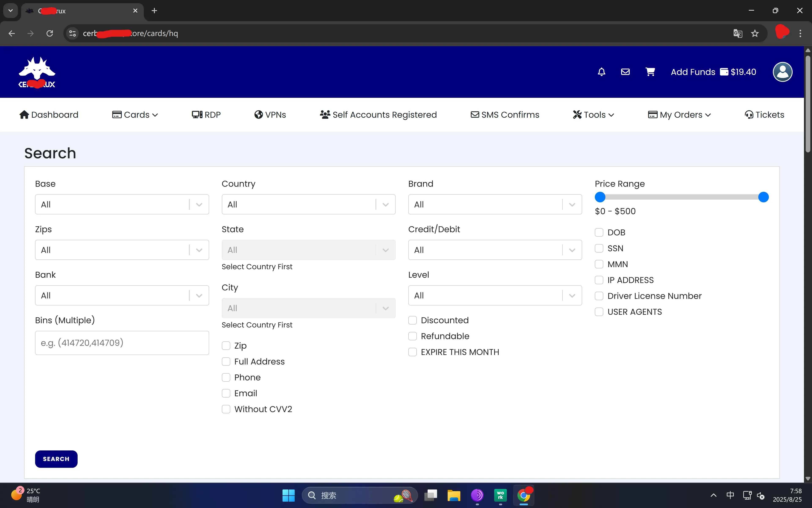This screenshot has height=508, width=812.
Task: Click the Price Range maximum handle
Action: [763, 197]
